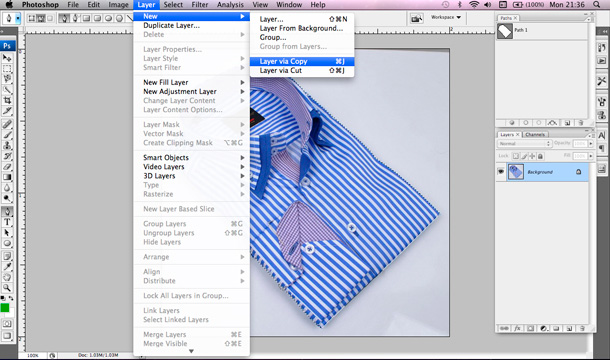Select the History Brush tool
This screenshot has height=360, width=610.
coord(7,156)
